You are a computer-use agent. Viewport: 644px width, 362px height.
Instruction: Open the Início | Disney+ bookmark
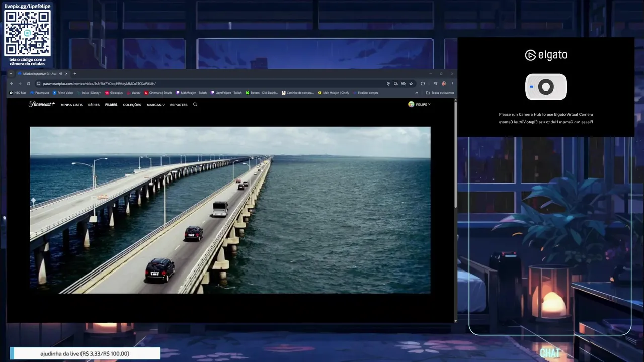coord(89,93)
